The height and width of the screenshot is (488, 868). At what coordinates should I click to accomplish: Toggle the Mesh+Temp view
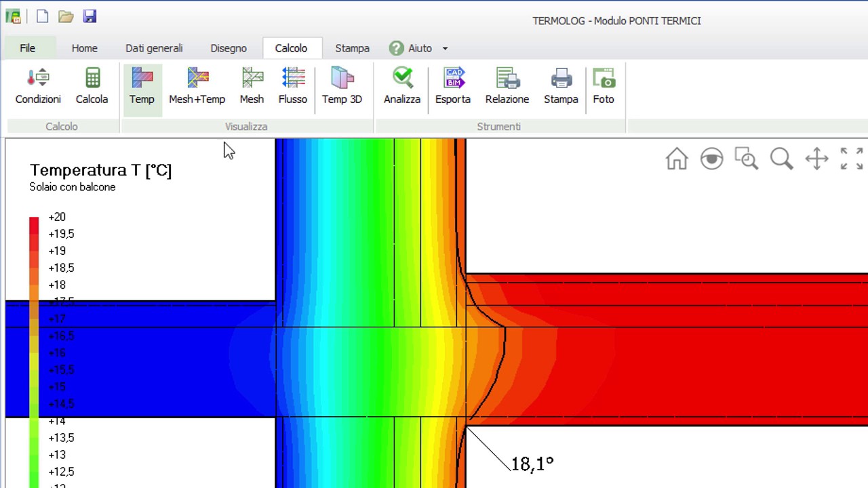point(197,86)
